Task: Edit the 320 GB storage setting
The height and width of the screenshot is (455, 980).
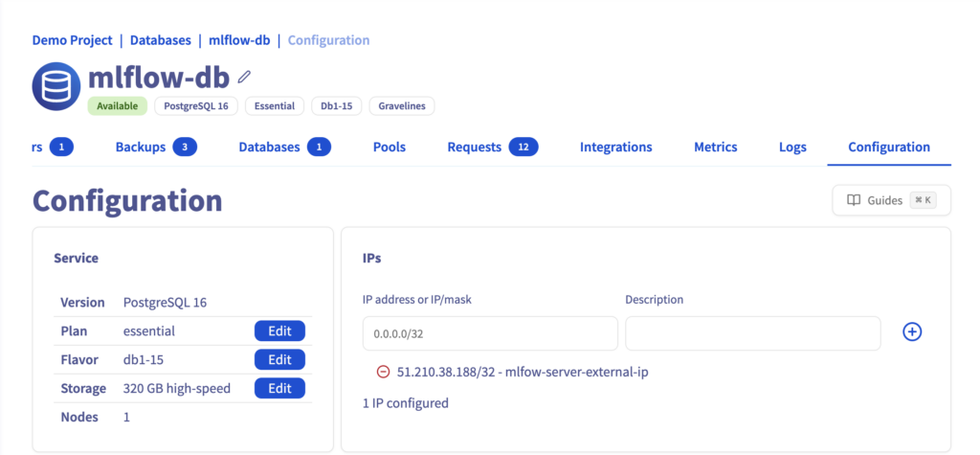Action: click(279, 388)
